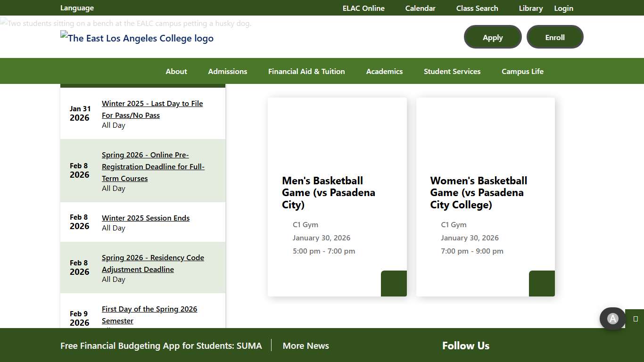
Task: Open the Admissions menu
Action: point(228,71)
